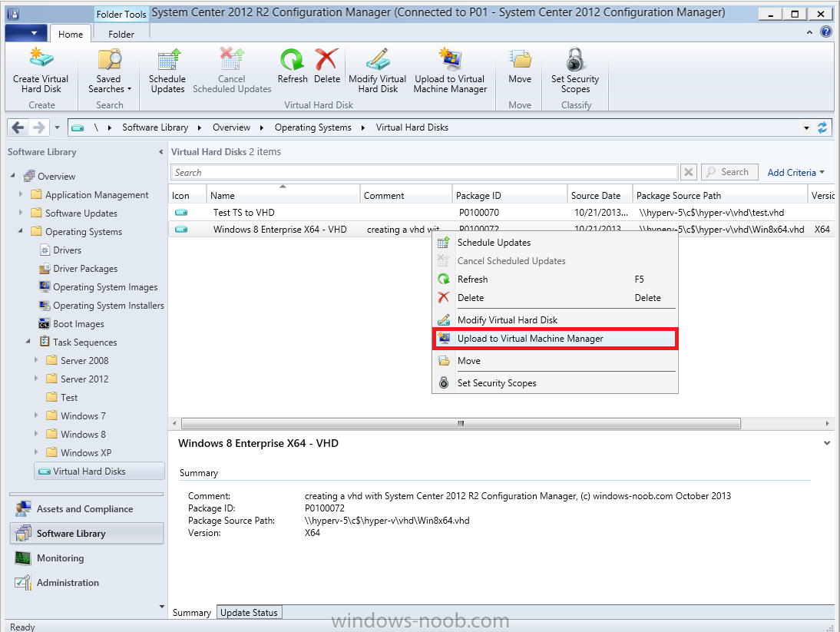This screenshot has width=840, height=632.
Task: Click the Monitoring workspace icon
Action: 23,558
